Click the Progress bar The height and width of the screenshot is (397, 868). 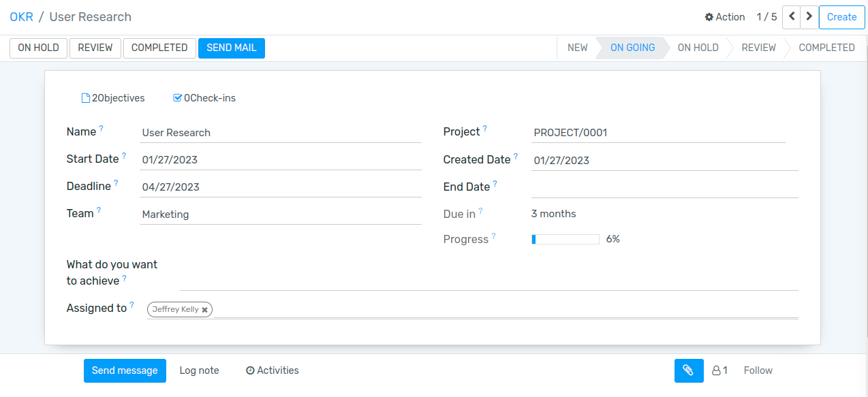pos(565,239)
